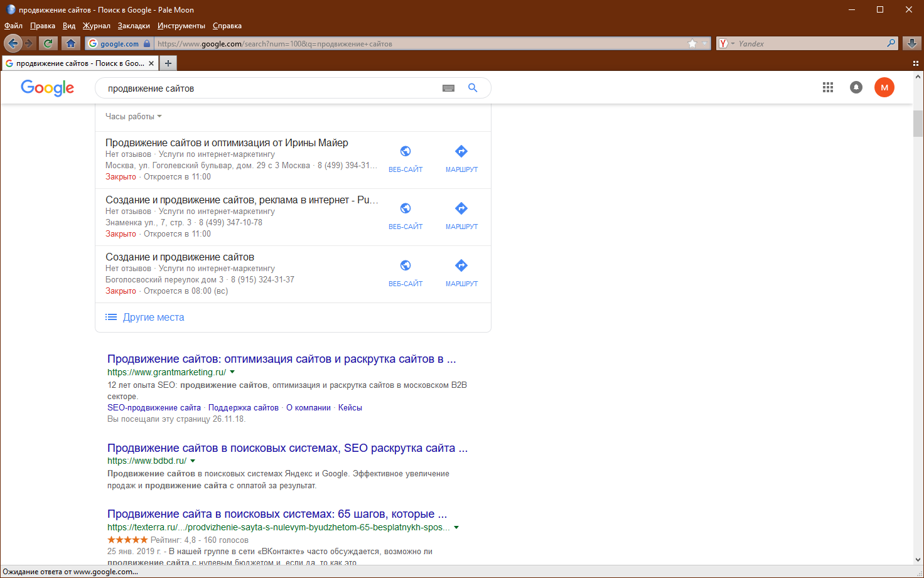Get МАРШРУТ for Боголосовский переулок listing
The image size is (924, 578).
(x=461, y=274)
